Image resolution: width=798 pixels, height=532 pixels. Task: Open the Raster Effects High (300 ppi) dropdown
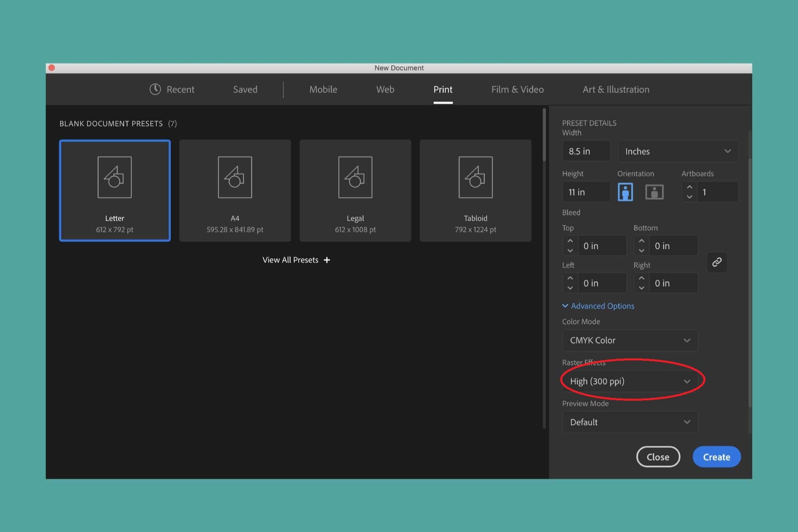coord(630,381)
